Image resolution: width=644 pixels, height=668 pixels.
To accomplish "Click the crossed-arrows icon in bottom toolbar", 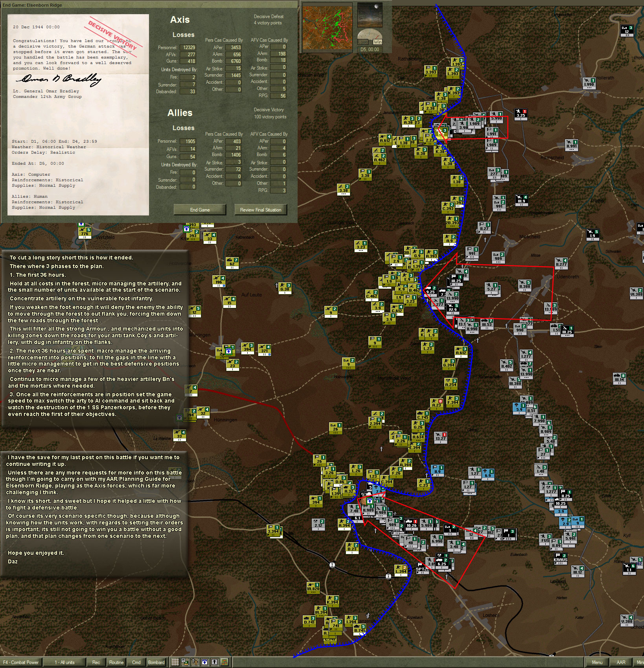I will tap(195, 662).
